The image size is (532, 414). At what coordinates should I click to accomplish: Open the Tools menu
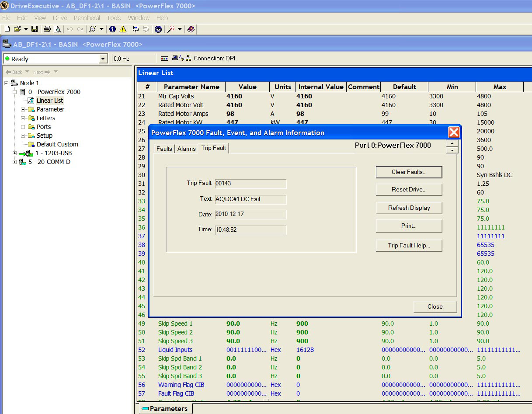tap(114, 18)
